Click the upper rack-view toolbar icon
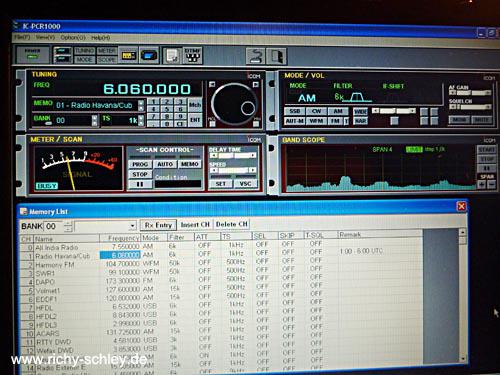This screenshot has height=375, width=500. [63, 51]
